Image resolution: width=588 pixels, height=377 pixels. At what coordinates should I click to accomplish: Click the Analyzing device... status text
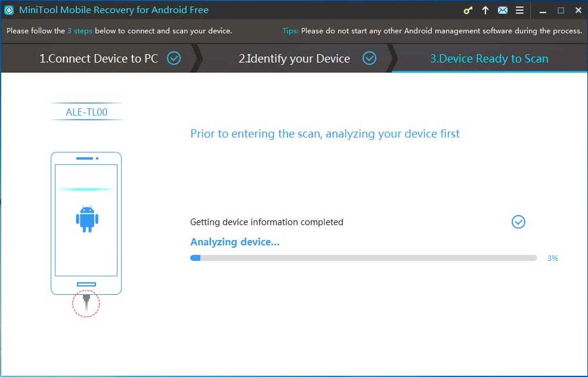(235, 242)
